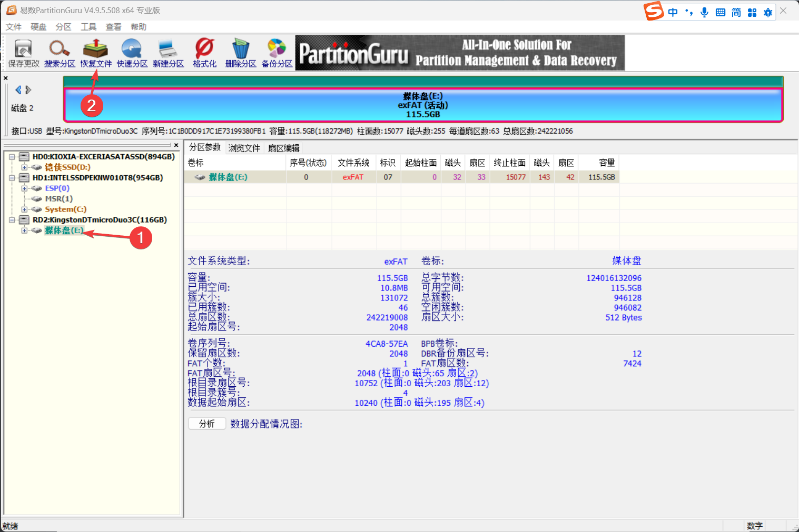Select System(C:) partition in tree
This screenshot has width=799, height=532.
pyautogui.click(x=65, y=209)
